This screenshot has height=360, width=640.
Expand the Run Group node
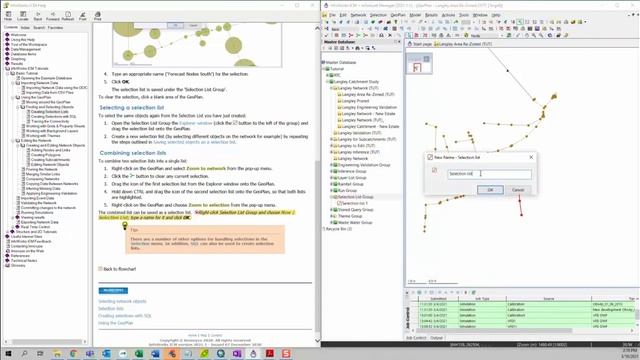331,191
